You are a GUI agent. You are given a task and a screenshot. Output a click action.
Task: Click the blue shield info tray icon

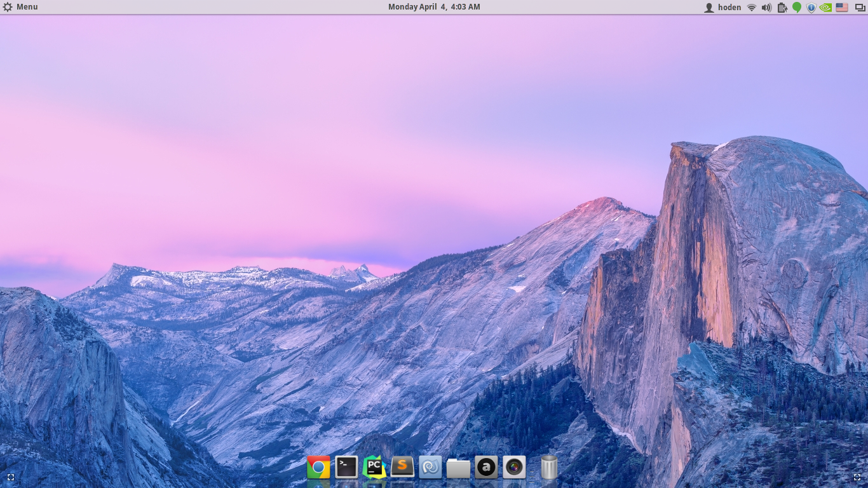[x=811, y=8]
